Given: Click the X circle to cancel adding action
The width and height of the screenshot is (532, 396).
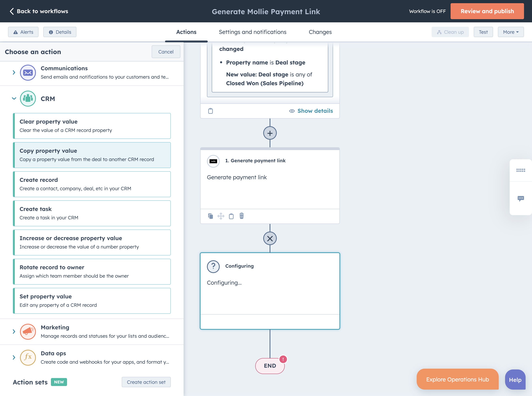Looking at the screenshot, I should 270,239.
